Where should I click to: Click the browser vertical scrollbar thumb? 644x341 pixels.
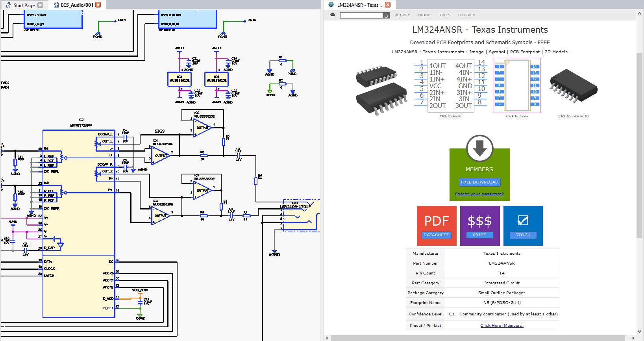[x=639, y=146]
